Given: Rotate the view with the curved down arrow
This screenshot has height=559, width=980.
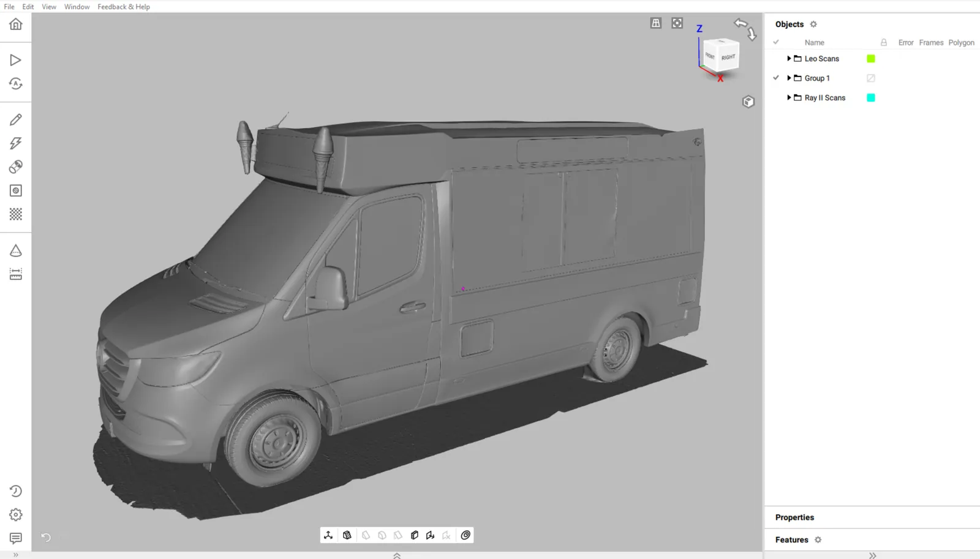Looking at the screenshot, I should (x=752, y=34).
